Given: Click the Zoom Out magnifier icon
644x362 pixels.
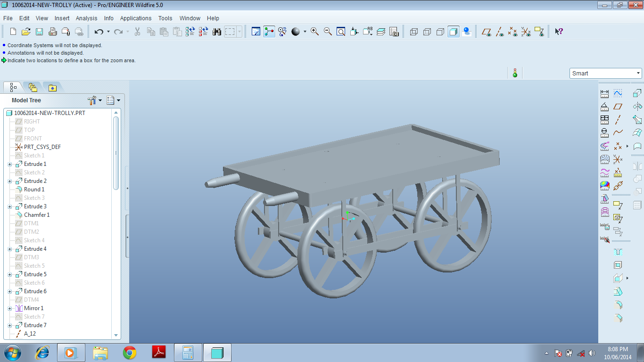Looking at the screenshot, I should (328, 32).
